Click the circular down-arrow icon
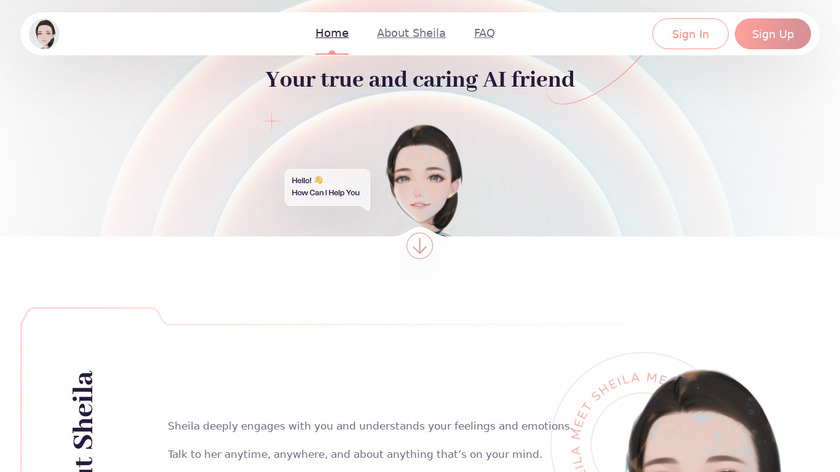The image size is (840, 472). click(419, 246)
